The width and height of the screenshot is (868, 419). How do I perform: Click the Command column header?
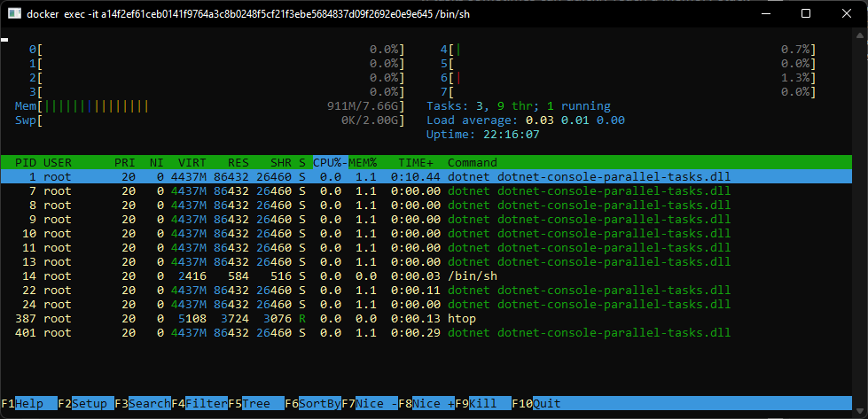[473, 162]
